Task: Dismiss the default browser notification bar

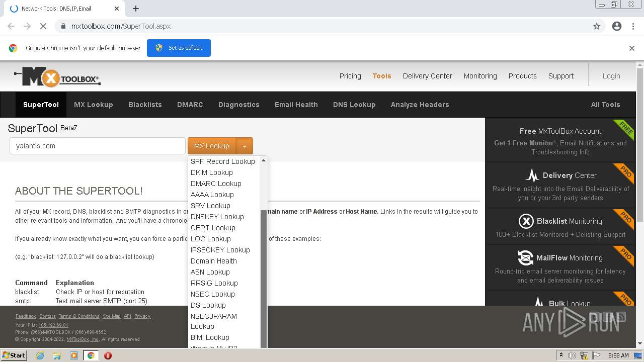Action: (632, 48)
